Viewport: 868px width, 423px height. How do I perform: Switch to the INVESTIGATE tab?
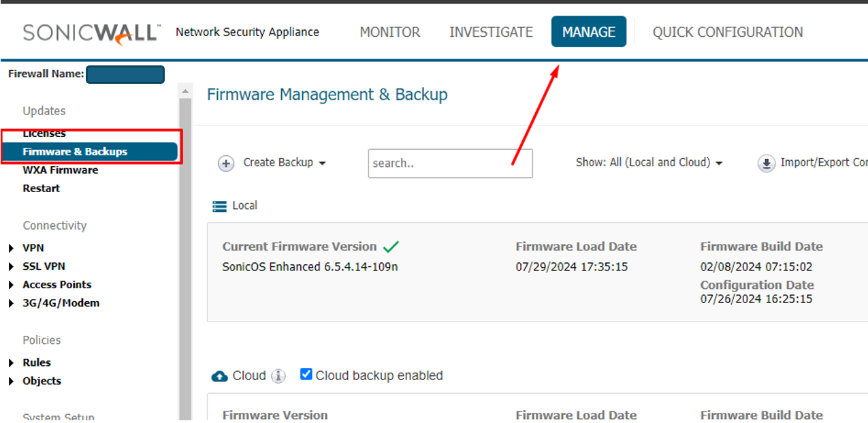coord(491,32)
